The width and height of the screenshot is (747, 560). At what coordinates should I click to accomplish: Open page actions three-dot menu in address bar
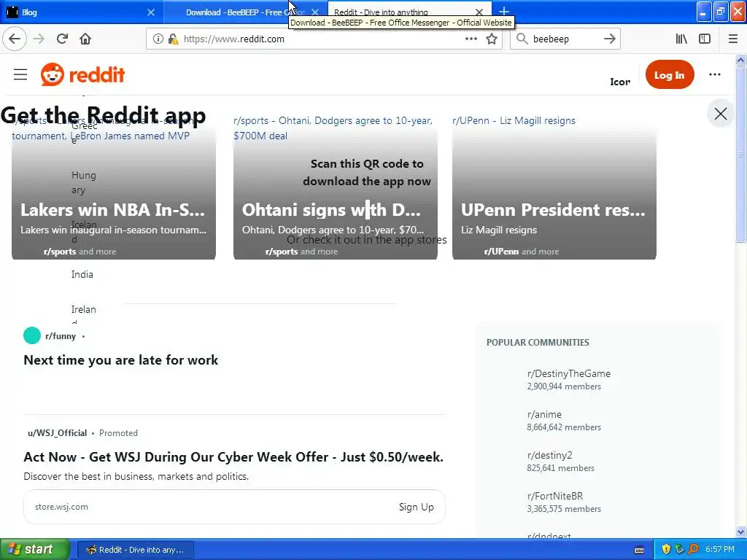point(471,39)
